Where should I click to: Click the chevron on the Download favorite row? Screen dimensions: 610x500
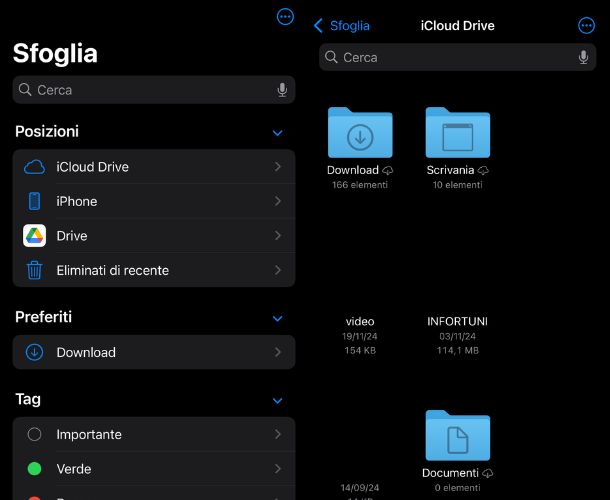[x=277, y=352]
